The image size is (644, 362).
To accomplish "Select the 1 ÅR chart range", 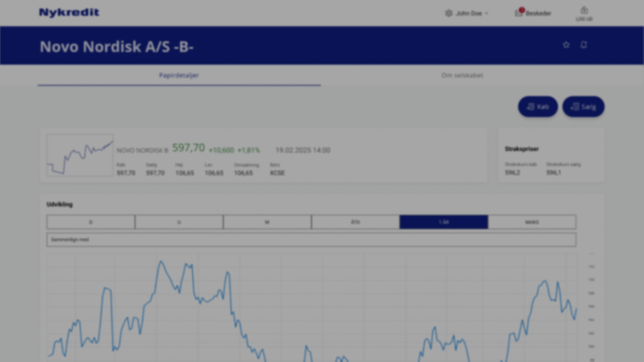I will 443,222.
